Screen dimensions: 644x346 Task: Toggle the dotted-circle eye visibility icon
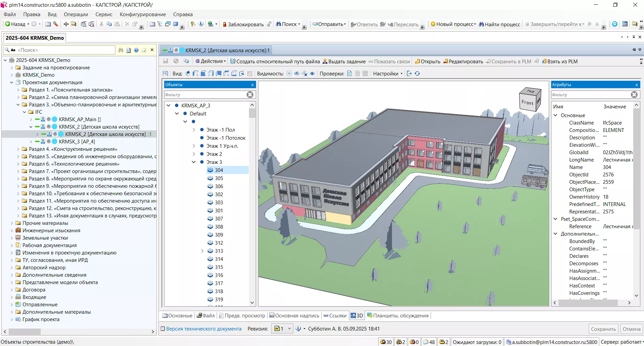[289, 74]
